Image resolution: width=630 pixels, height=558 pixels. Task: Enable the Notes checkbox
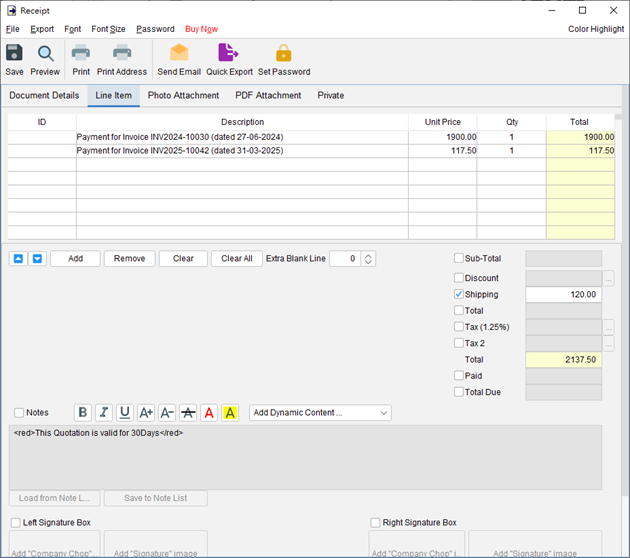point(19,413)
